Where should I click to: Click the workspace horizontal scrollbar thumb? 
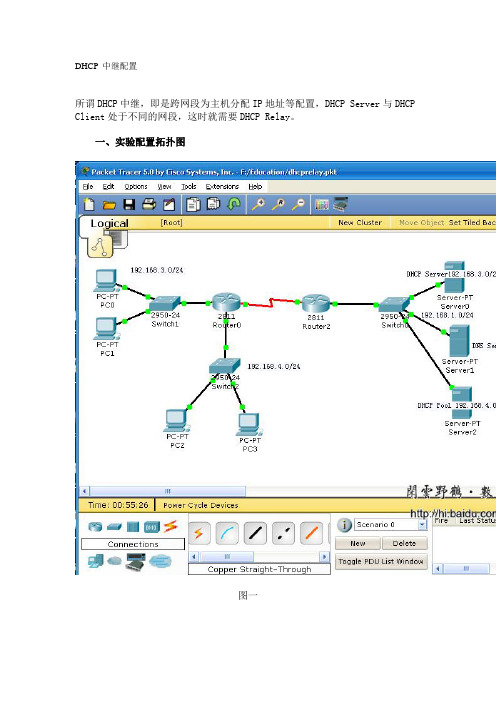coord(168,491)
